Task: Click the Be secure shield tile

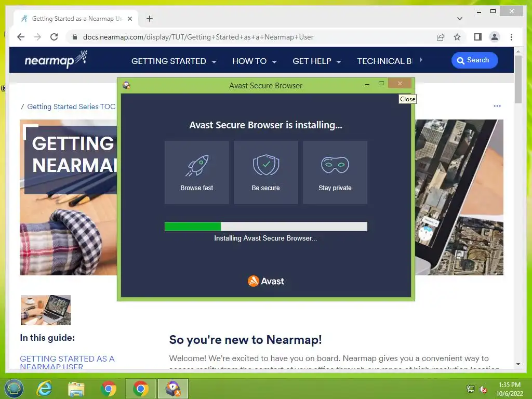Action: (x=265, y=172)
